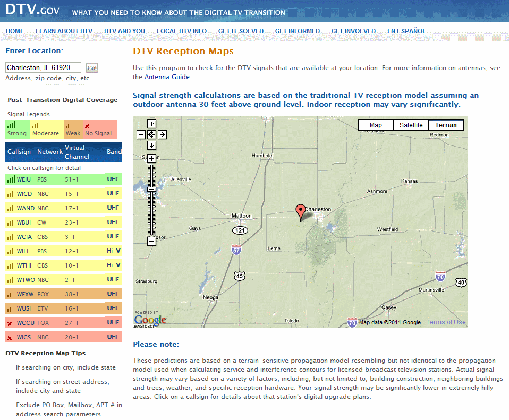The width and height of the screenshot is (509, 420).
Task: Click the Casey label on the map
Action: pyautogui.click(x=389, y=307)
